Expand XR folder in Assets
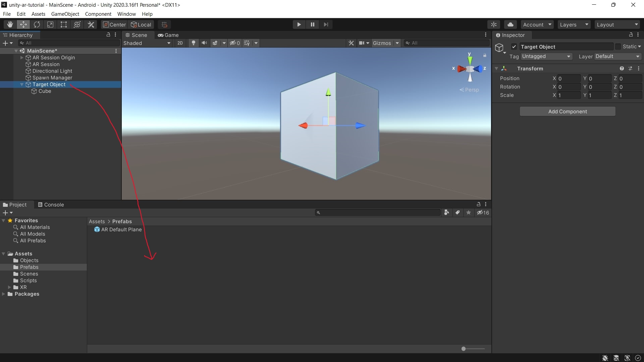The height and width of the screenshot is (362, 644). click(x=9, y=287)
